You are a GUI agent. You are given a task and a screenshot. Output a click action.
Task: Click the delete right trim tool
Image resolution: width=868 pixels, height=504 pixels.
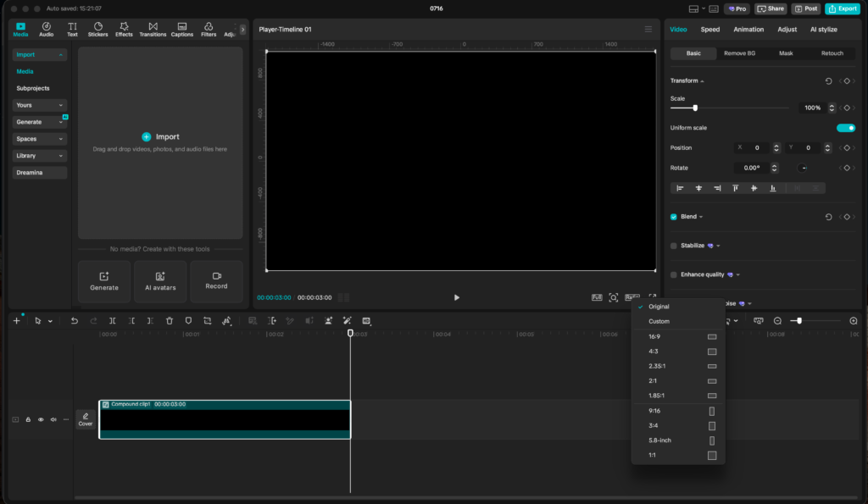[150, 321]
